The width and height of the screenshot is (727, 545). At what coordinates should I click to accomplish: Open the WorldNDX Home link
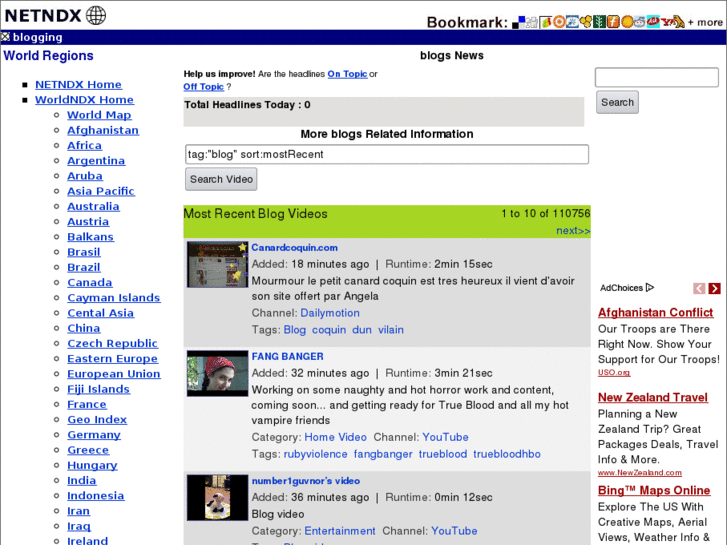tap(84, 100)
